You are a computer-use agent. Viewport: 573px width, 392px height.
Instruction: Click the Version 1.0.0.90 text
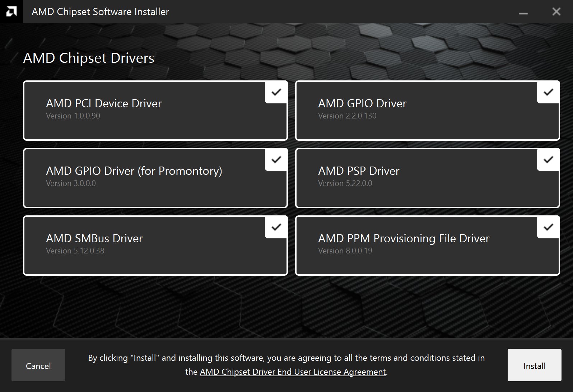[73, 116]
